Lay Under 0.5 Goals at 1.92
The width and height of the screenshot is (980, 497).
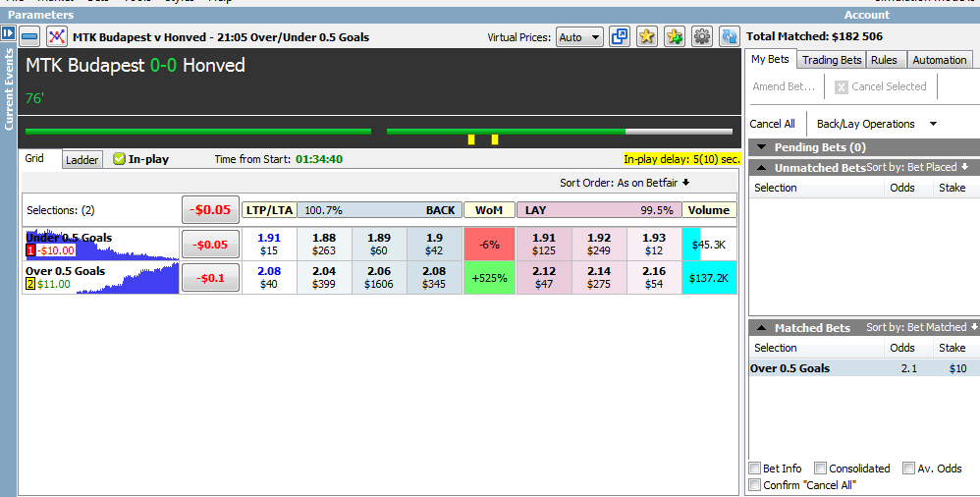click(x=599, y=244)
